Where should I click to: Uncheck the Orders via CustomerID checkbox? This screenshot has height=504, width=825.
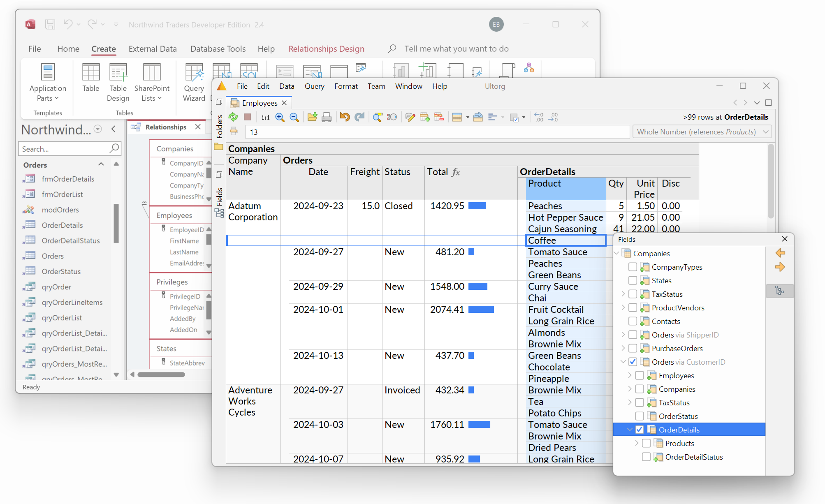click(633, 362)
